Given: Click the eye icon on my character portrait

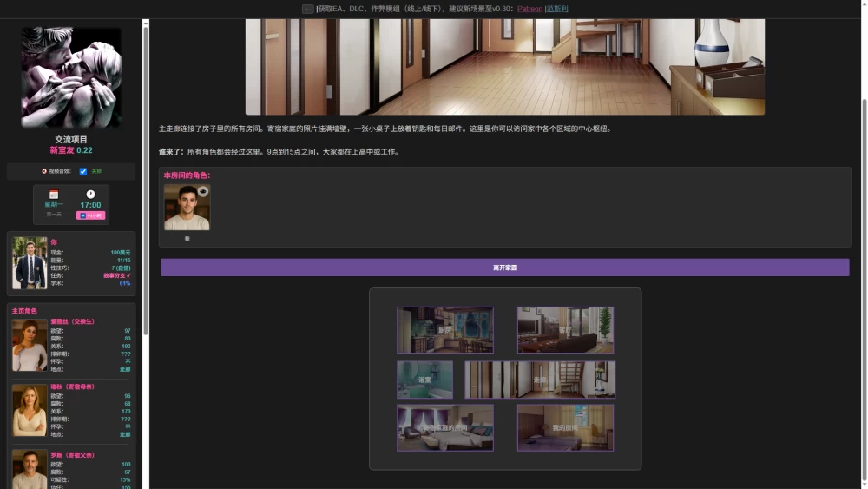Looking at the screenshot, I should click(203, 192).
